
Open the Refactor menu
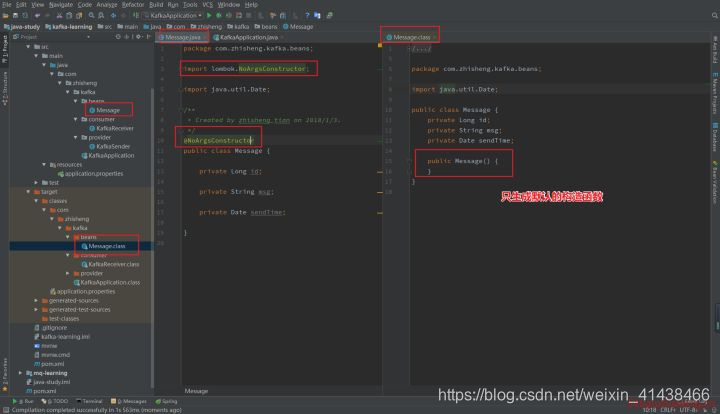[x=133, y=5]
